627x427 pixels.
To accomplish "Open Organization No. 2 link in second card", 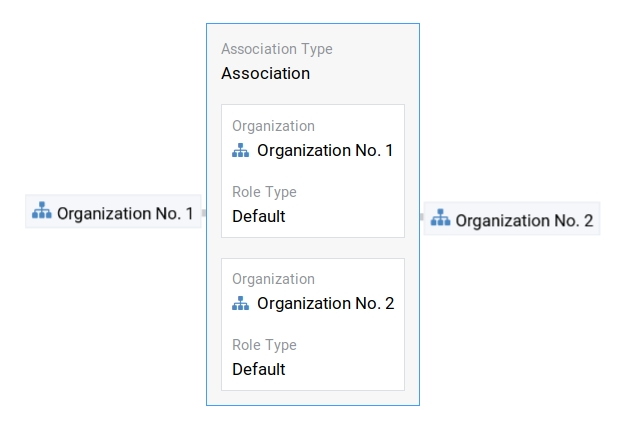I will [325, 303].
